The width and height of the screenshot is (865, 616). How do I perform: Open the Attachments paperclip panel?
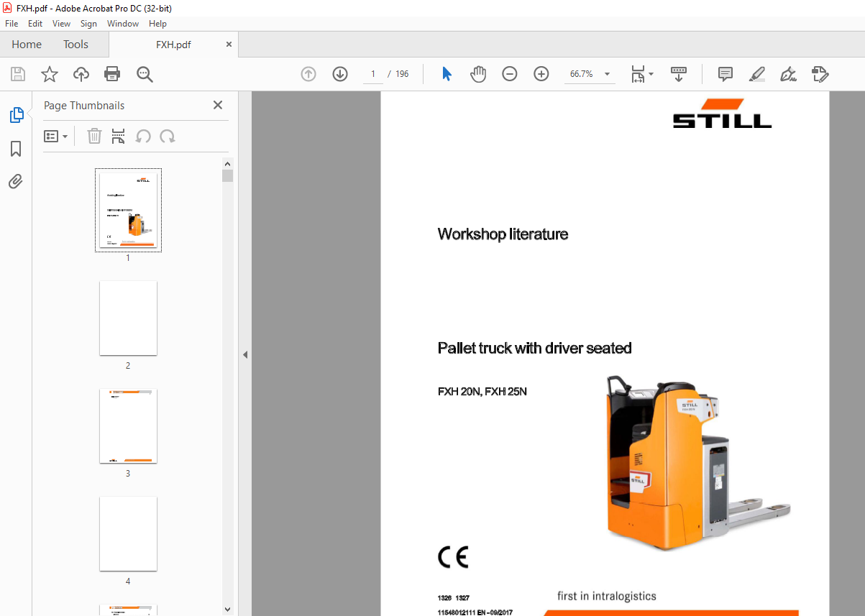(16, 182)
